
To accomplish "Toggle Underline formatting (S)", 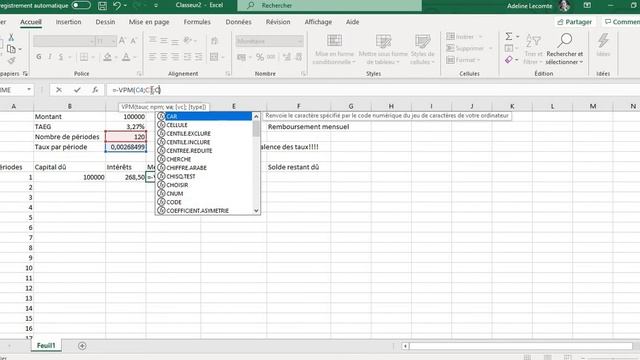I will click(61, 57).
